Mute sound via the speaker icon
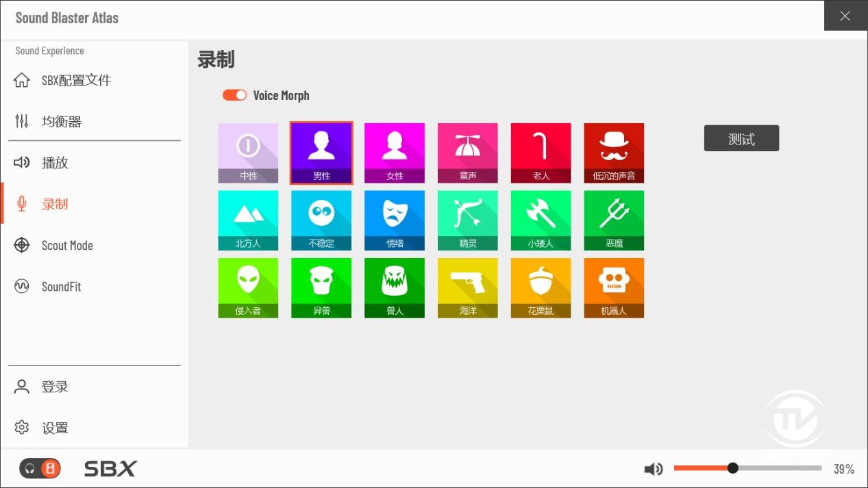 coord(654,469)
